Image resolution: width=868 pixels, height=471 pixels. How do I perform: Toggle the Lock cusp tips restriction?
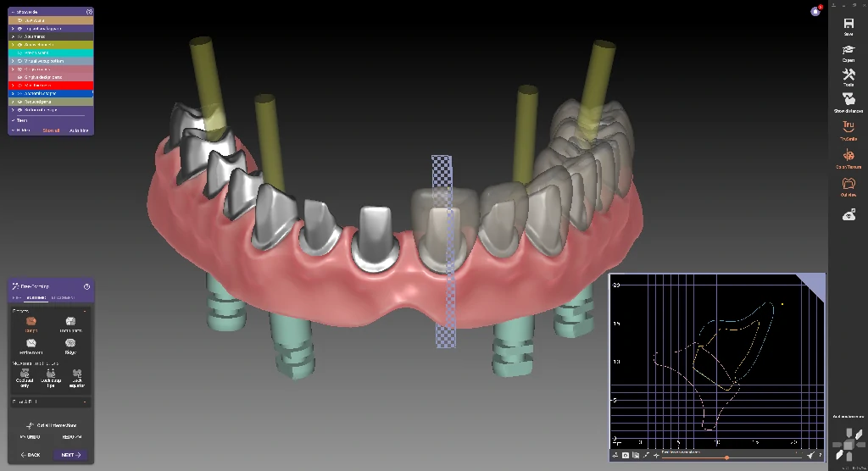tap(51, 376)
